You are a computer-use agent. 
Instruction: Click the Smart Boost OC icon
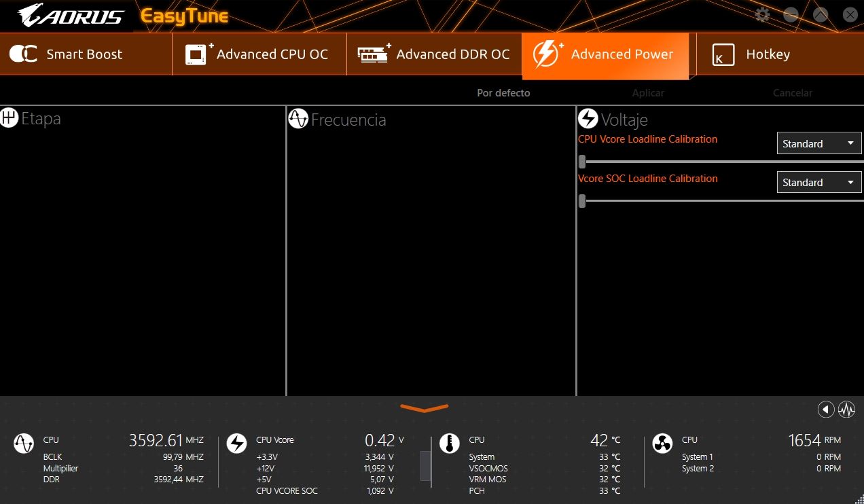[x=24, y=54]
